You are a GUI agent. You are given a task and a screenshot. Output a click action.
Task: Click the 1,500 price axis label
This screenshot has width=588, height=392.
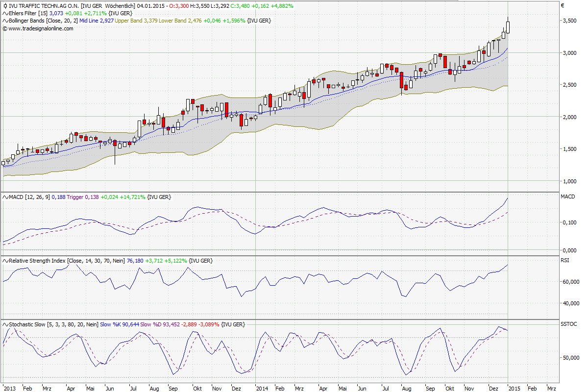[569, 149]
